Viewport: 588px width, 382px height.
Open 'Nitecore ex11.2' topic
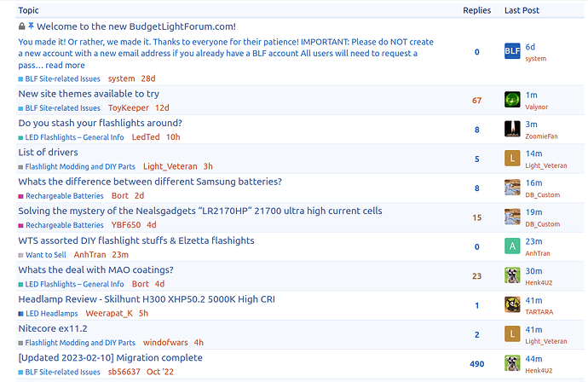(53, 328)
